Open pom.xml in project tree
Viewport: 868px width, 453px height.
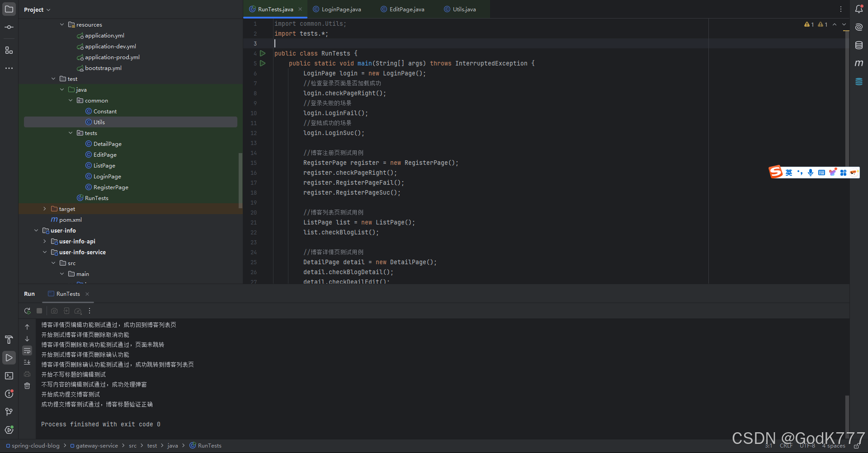pos(70,219)
